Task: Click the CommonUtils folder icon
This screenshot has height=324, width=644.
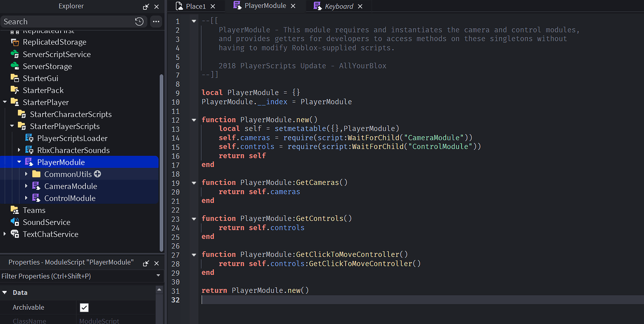Action: 36,174
